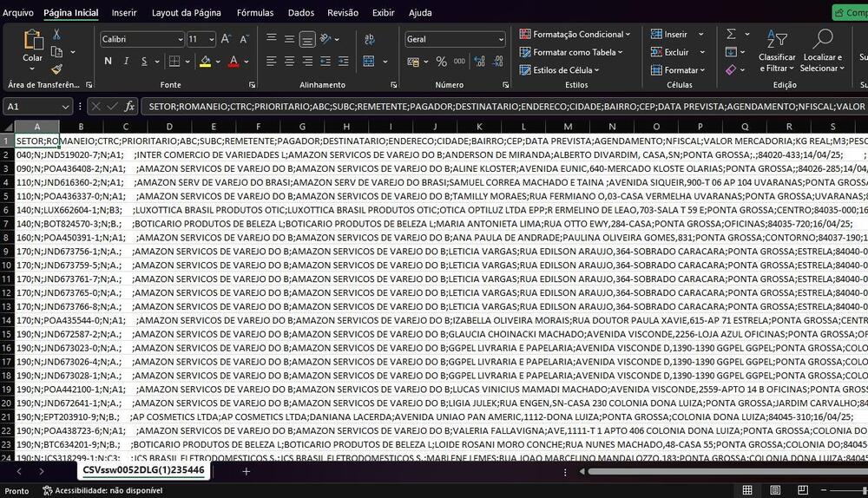Viewport: 868px width, 498px height.
Task: Open the Geral number format dropdown
Action: point(501,39)
